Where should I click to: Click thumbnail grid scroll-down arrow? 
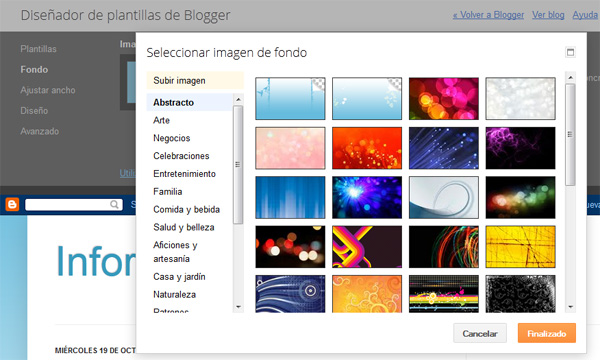pyautogui.click(x=570, y=307)
